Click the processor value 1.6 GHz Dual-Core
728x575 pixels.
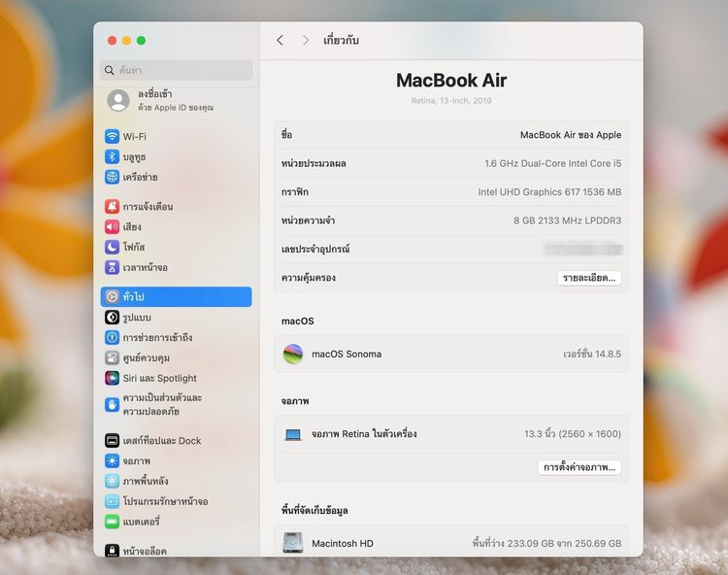tap(553, 163)
